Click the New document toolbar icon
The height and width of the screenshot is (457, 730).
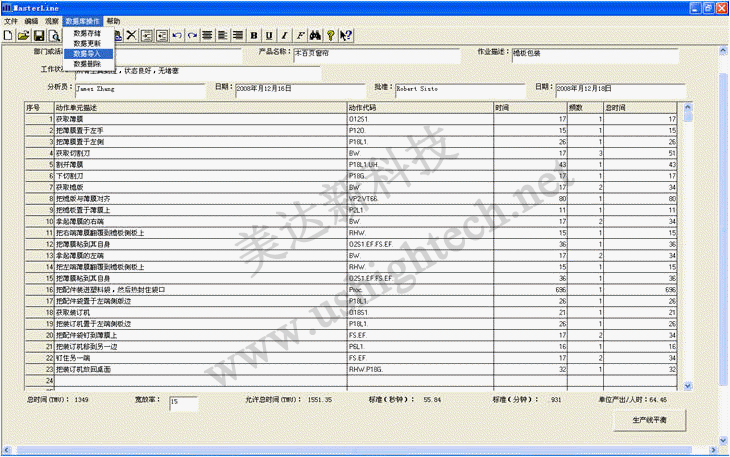9,35
